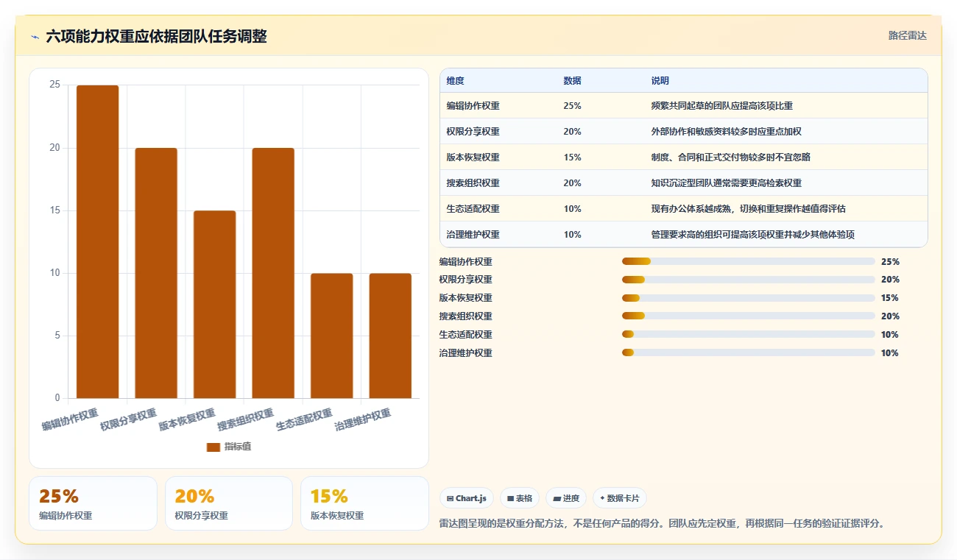
Task: Click the 说明 column header
Action: click(660, 81)
